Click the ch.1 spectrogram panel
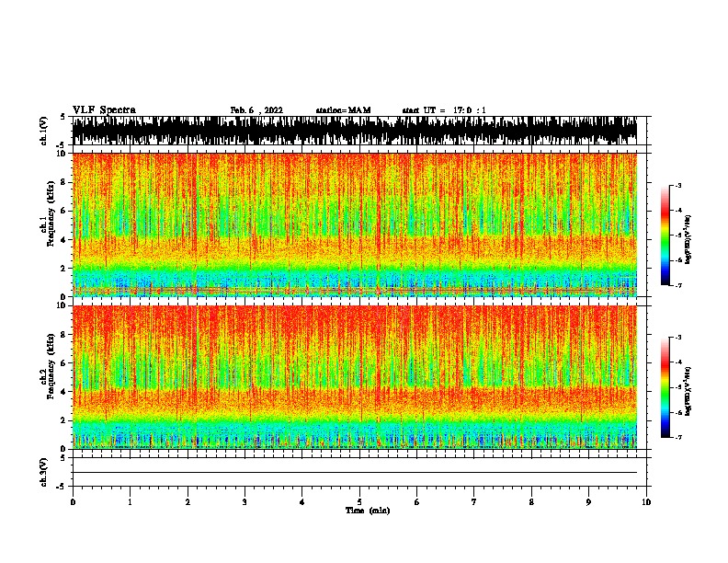Image resolution: width=728 pixels, height=563 pixels. (x=355, y=224)
